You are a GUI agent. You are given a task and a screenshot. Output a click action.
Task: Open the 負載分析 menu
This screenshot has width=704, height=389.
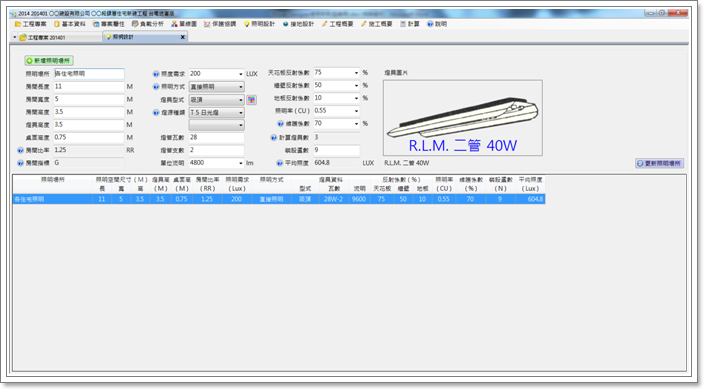coord(148,24)
